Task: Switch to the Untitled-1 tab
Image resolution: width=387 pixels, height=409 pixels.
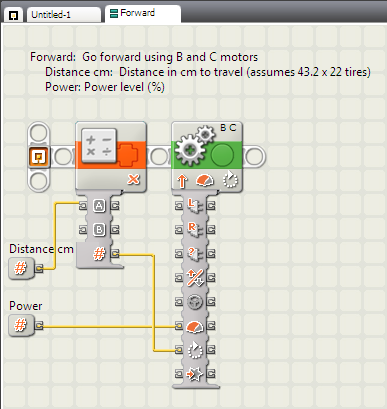Action: (x=63, y=15)
